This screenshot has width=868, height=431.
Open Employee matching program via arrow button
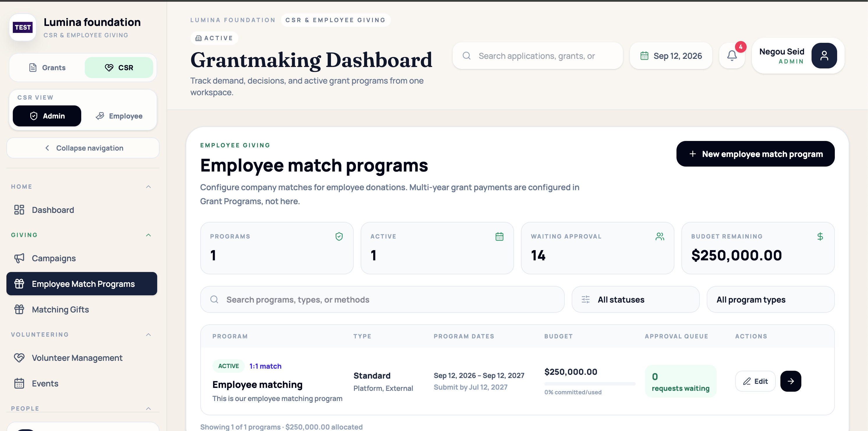791,381
